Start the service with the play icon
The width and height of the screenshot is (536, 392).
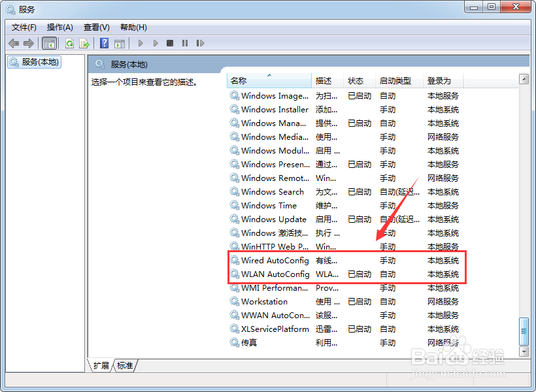tap(141, 42)
